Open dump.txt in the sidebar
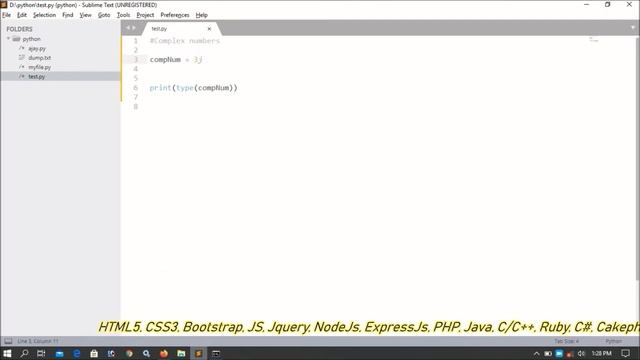Viewport: 640px width, 360px height. 40,58
